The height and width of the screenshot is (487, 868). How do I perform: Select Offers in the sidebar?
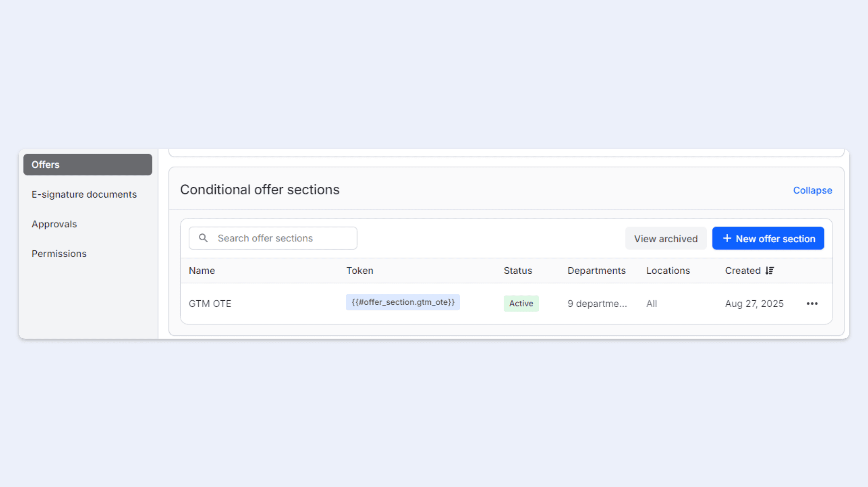coord(88,164)
